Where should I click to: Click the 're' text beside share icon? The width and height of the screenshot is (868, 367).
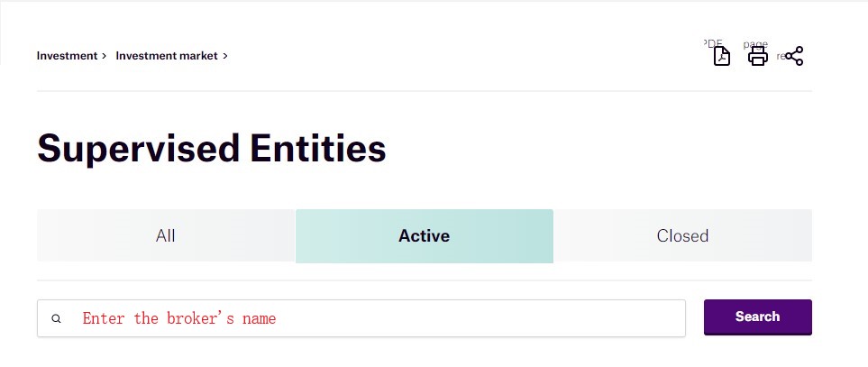781,56
